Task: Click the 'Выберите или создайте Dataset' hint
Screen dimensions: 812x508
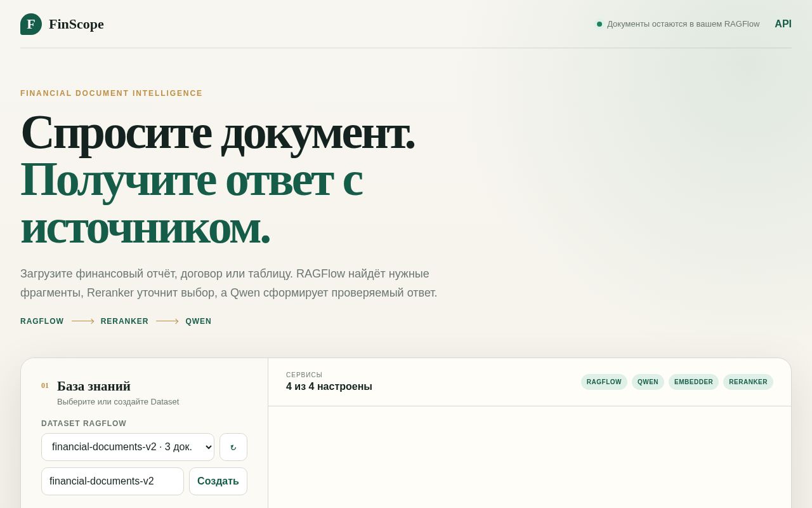Action: (118, 401)
